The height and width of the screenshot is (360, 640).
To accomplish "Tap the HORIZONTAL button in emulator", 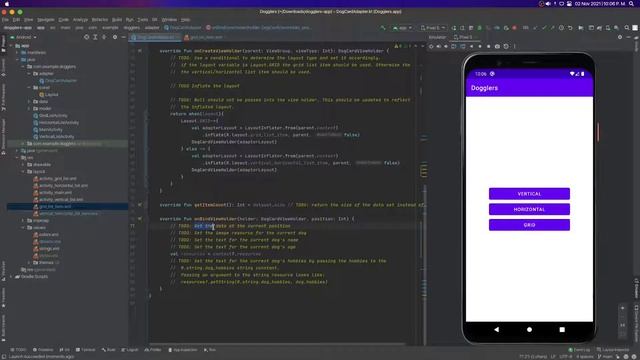I will tap(529, 209).
